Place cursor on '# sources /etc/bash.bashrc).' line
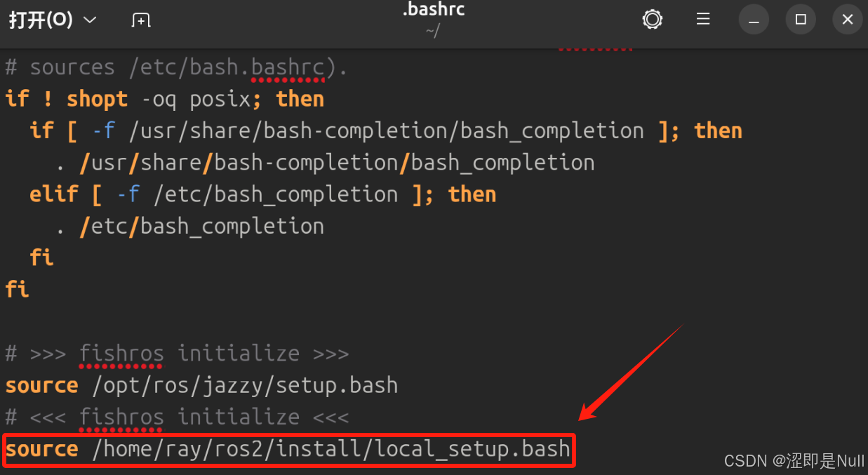868x475 pixels. (x=176, y=67)
